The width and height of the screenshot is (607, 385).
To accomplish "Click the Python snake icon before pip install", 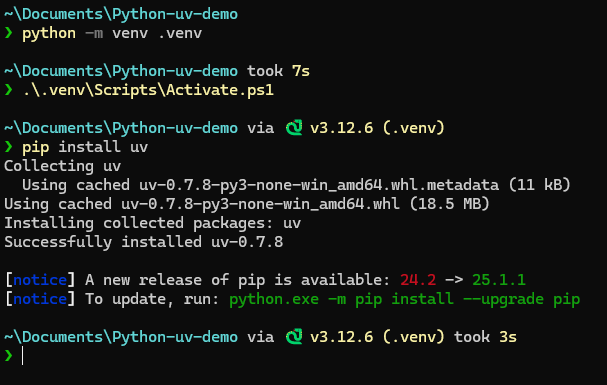I will pyautogui.click(x=294, y=128).
